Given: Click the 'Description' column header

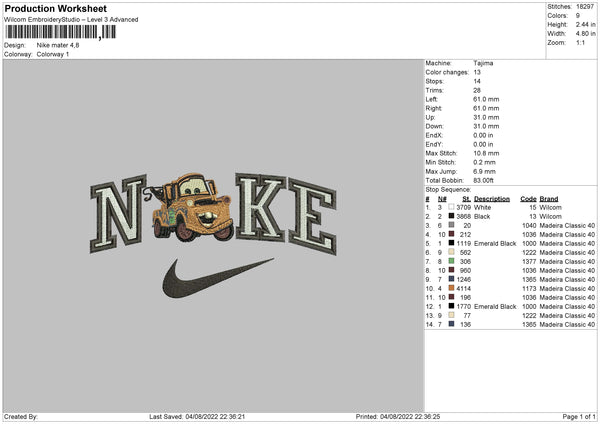Looking at the screenshot, I should [492, 199].
